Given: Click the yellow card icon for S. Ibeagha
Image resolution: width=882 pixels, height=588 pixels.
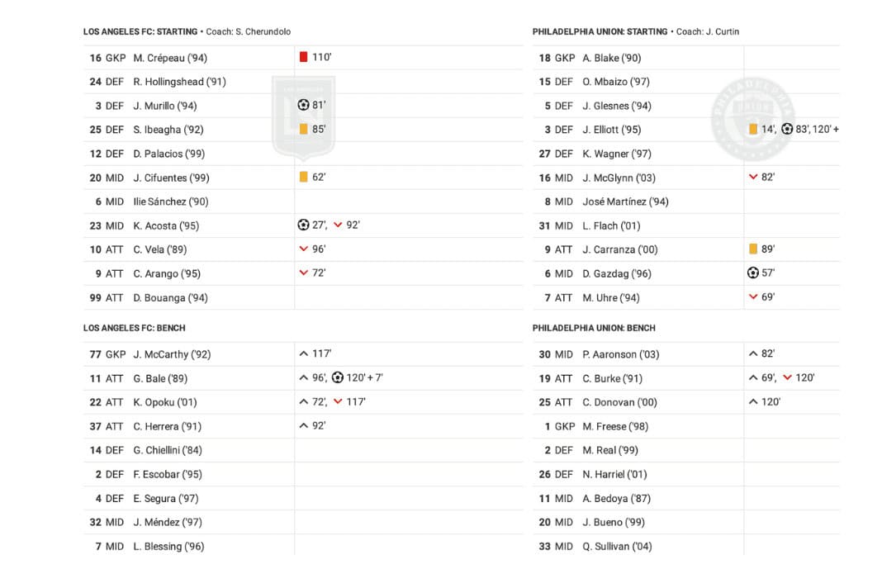Looking at the screenshot, I should pos(304,129).
